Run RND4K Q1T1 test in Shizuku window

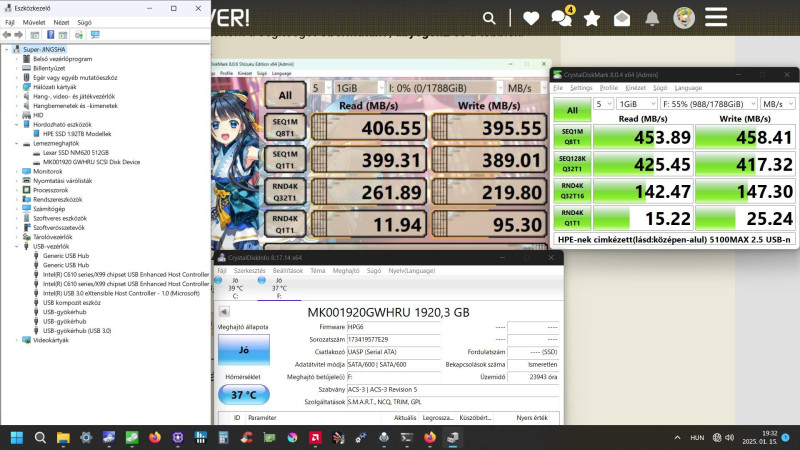285,224
